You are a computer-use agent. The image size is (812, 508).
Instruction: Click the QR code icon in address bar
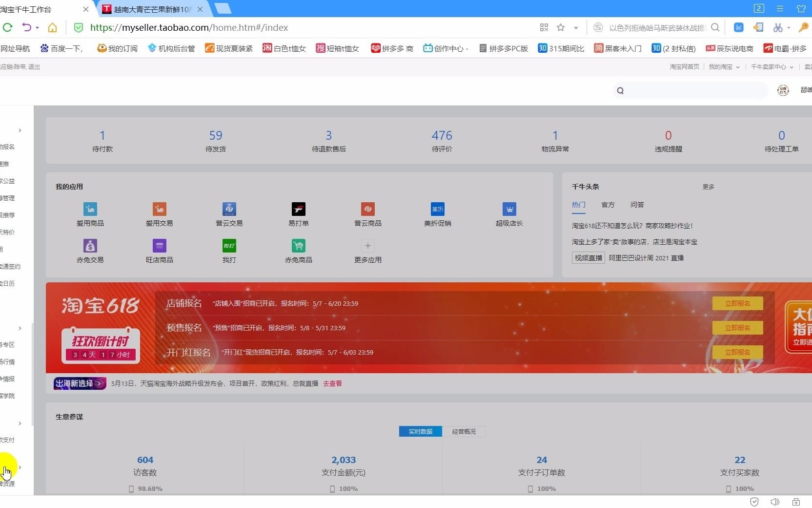point(544,27)
